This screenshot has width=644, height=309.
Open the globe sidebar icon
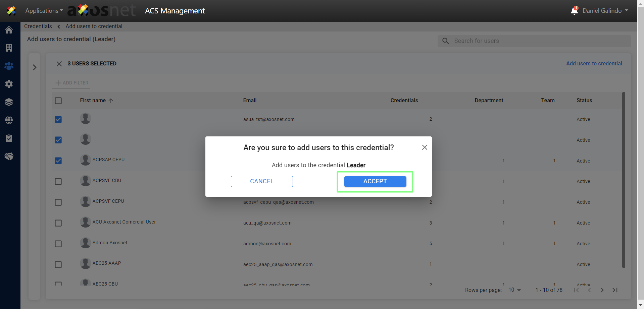tap(9, 120)
